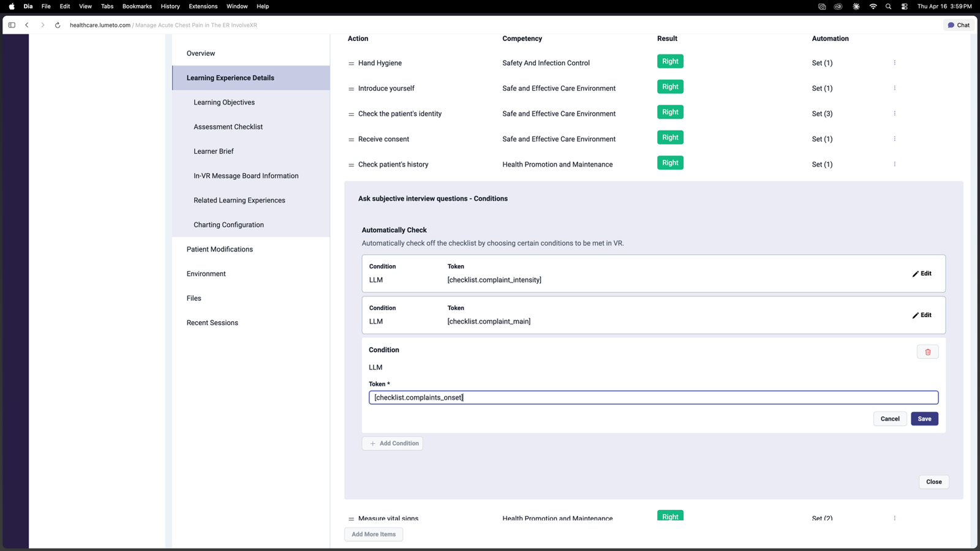Edit the complaint_main token condition

tap(922, 315)
